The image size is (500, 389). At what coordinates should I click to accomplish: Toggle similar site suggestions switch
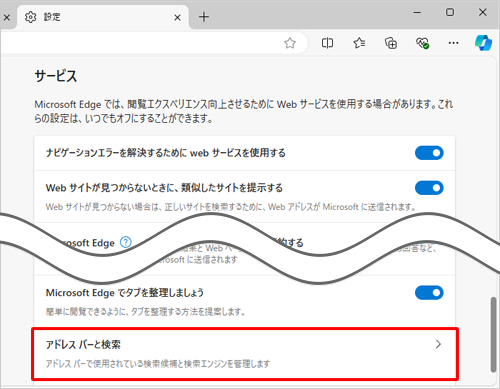(429, 188)
